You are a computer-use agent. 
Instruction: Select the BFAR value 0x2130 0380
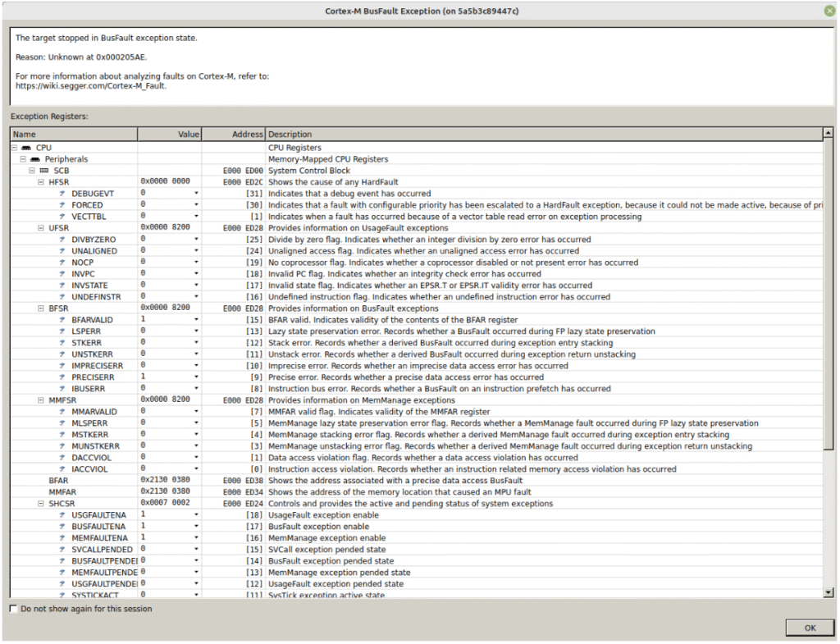click(x=165, y=480)
